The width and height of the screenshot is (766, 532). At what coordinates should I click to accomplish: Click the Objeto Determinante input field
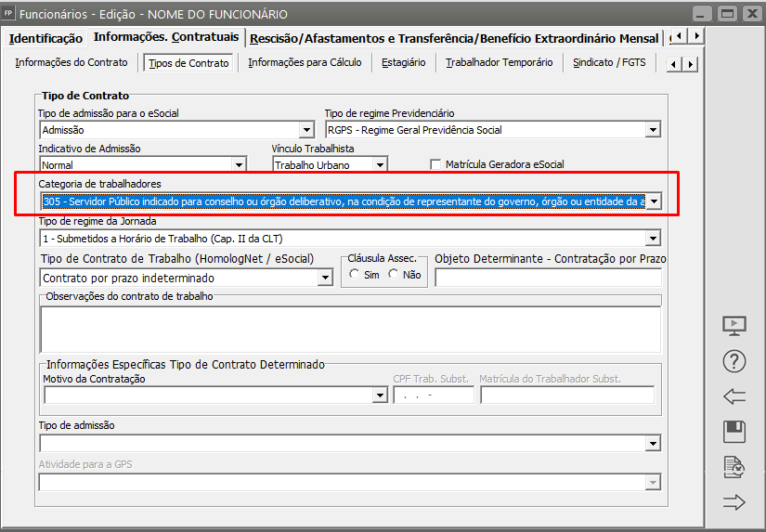point(548,278)
